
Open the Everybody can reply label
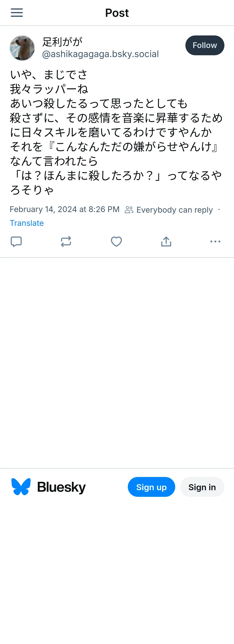175,210
